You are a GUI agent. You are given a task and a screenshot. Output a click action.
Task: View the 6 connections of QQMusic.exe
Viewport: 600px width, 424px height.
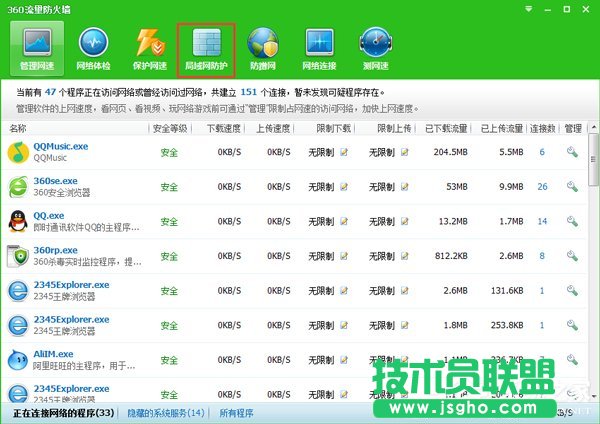point(542,152)
